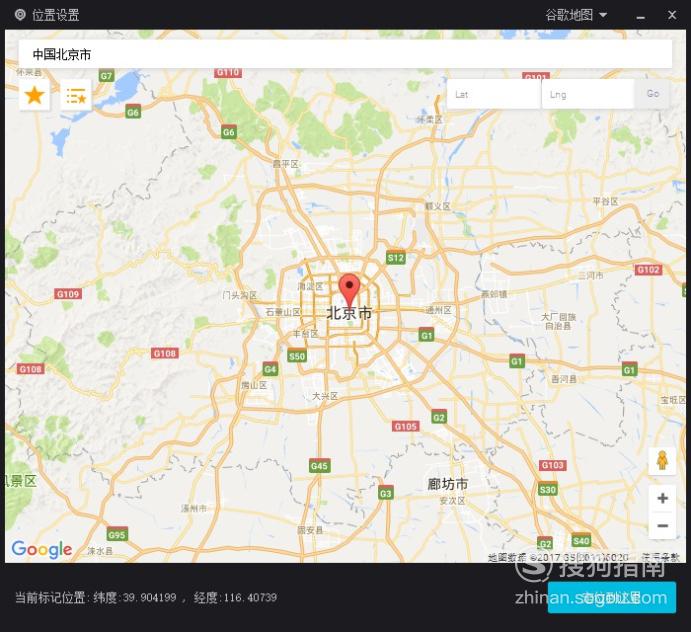Click the 固安县 map label

[310, 530]
